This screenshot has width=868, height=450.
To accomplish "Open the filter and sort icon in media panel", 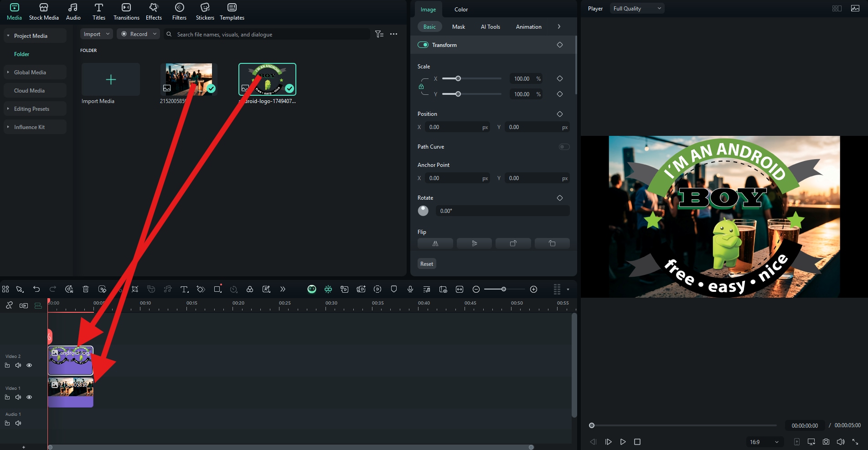I will (x=379, y=34).
